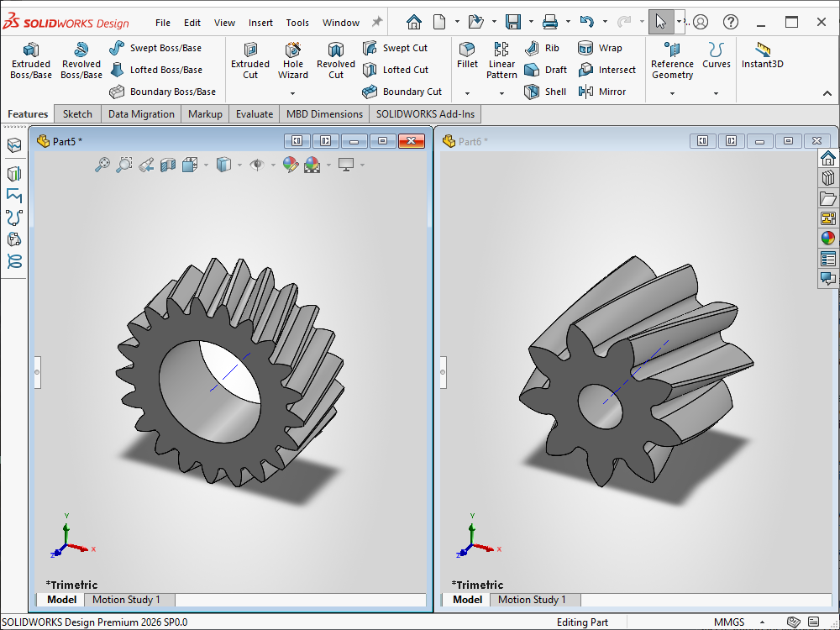Apply the Shell feature
This screenshot has width=840, height=630.
point(546,92)
